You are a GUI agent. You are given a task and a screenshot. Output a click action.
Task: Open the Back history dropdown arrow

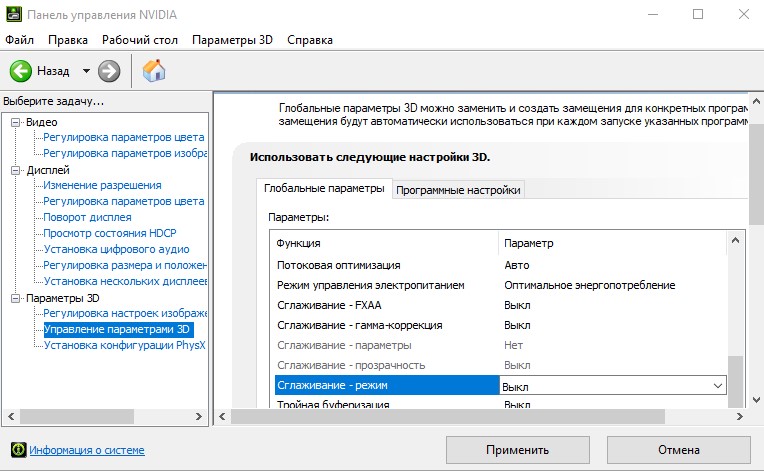click(x=86, y=71)
